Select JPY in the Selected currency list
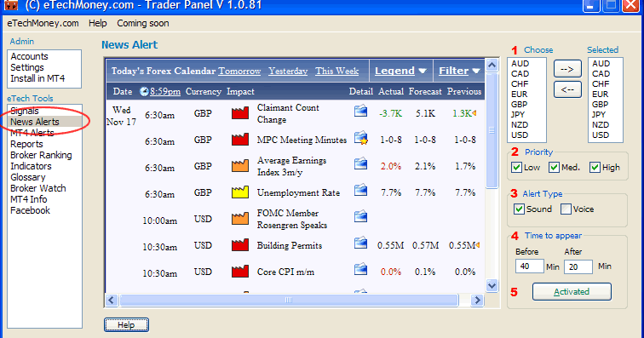 click(x=598, y=115)
